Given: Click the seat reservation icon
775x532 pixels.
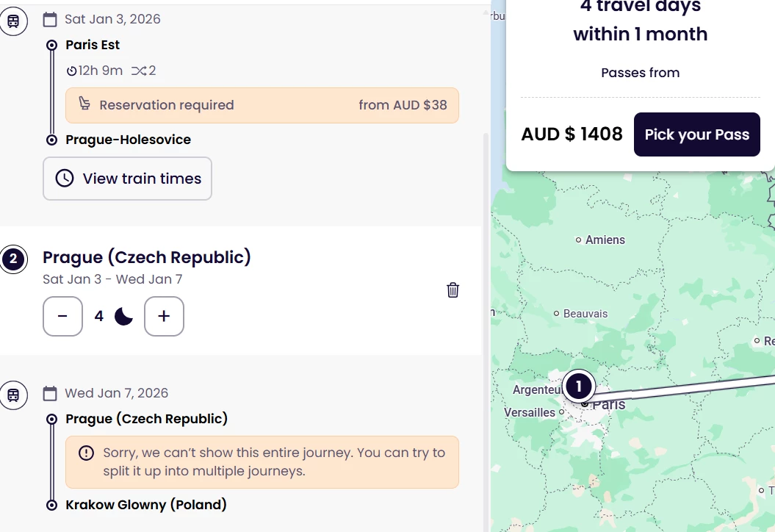Looking at the screenshot, I should click(x=85, y=104).
